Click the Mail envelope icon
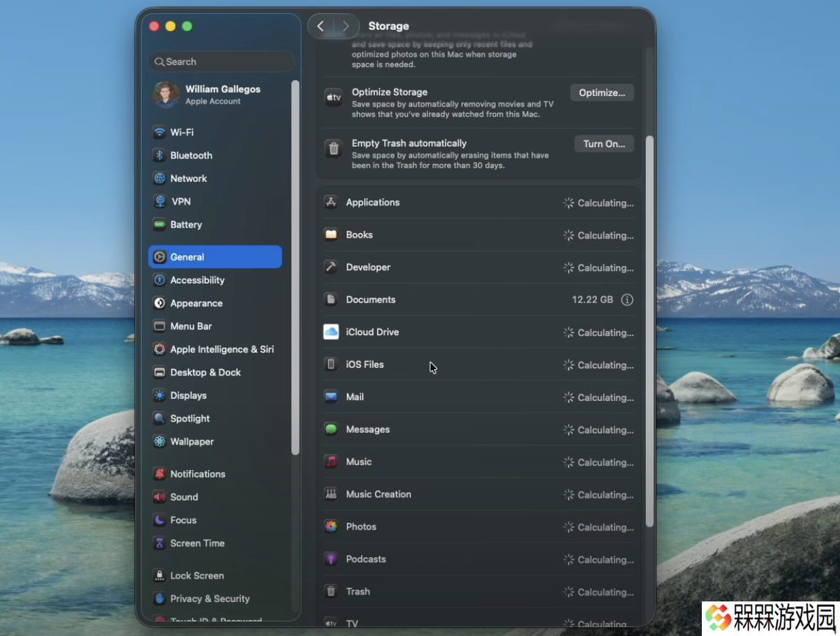840x636 pixels. (x=331, y=397)
